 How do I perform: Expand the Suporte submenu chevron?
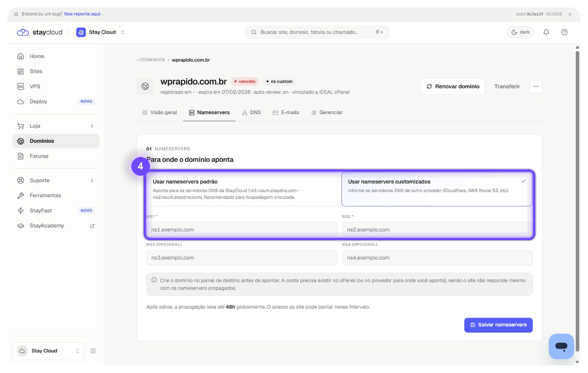(x=92, y=180)
